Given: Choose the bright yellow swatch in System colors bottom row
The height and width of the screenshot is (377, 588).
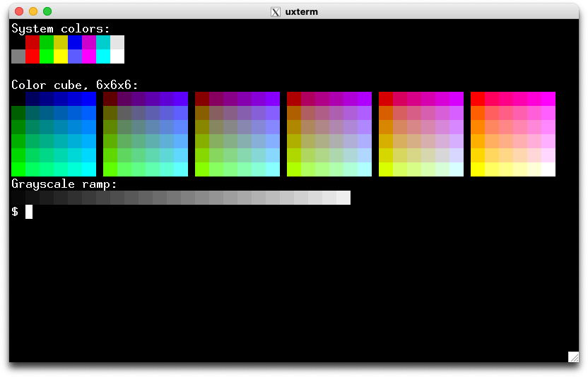Looking at the screenshot, I should [x=61, y=56].
